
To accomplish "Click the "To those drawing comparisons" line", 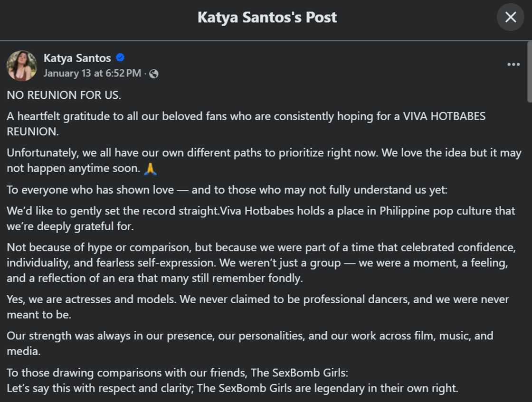I will 178,373.
